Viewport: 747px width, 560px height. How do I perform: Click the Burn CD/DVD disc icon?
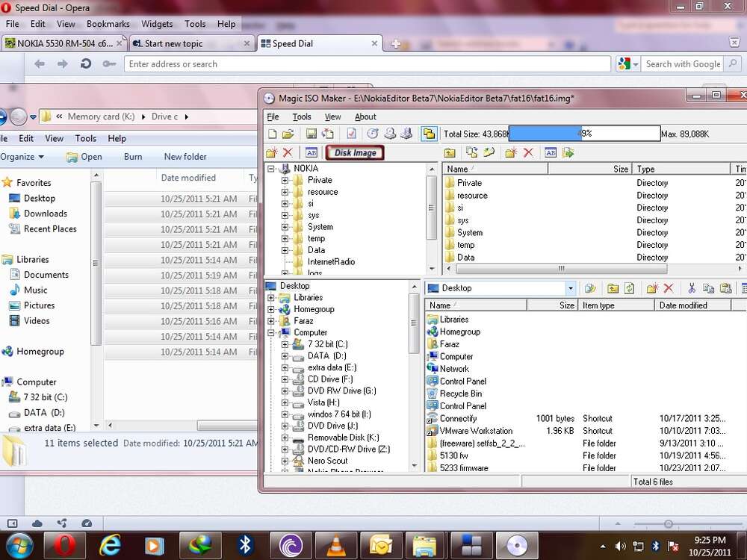click(x=373, y=134)
